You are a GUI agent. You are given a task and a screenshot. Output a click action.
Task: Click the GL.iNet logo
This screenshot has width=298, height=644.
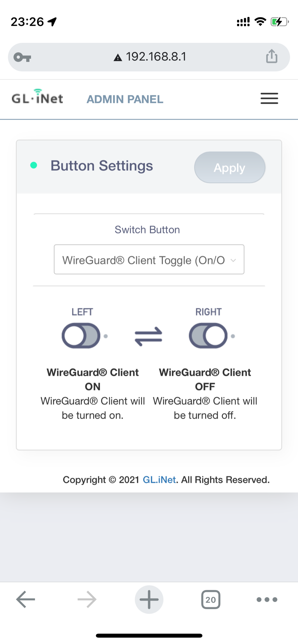37,97
